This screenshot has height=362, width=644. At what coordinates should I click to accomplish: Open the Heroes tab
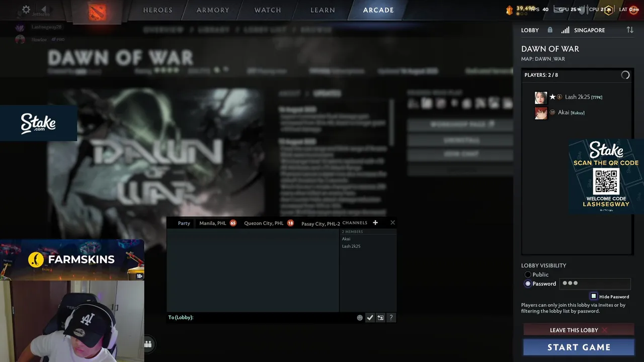pyautogui.click(x=157, y=10)
